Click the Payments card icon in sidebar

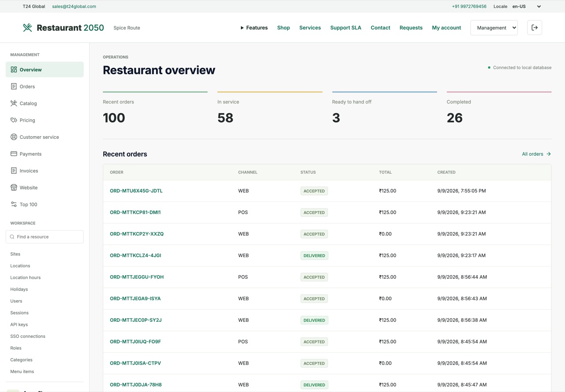click(14, 154)
